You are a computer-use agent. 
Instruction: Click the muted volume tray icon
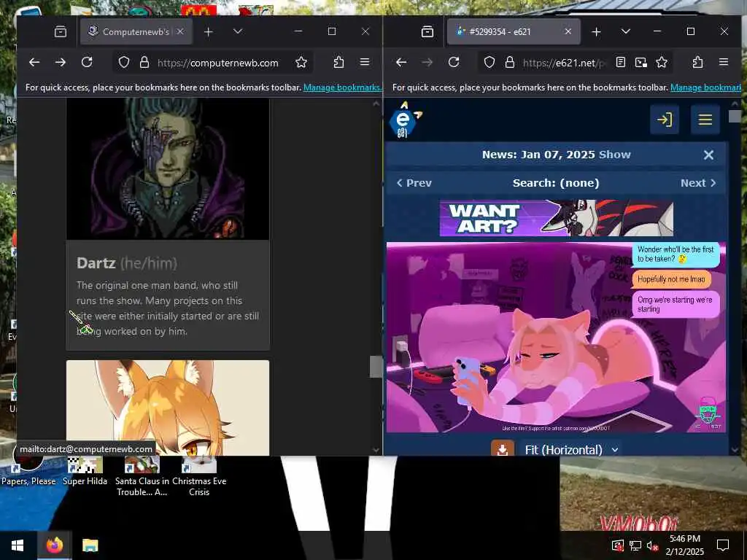tap(651, 545)
